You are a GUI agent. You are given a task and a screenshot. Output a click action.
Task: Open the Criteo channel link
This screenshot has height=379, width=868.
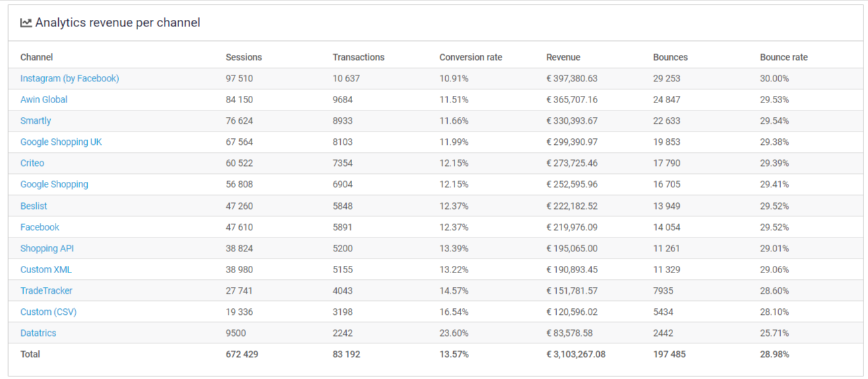coord(32,163)
